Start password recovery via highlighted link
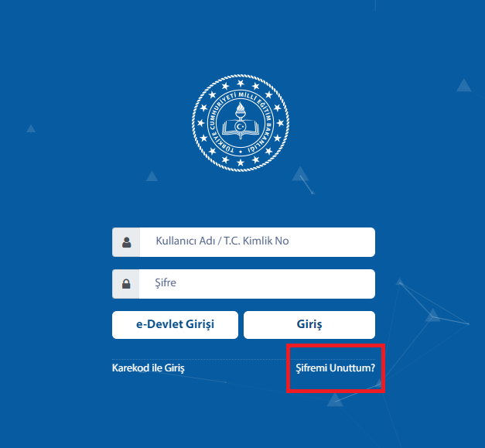The image size is (485, 448). click(335, 368)
